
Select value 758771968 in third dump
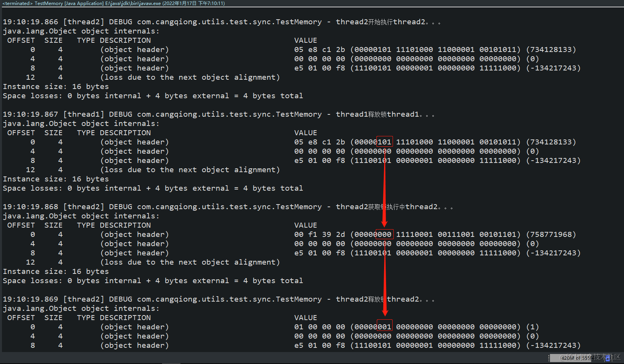coord(551,235)
